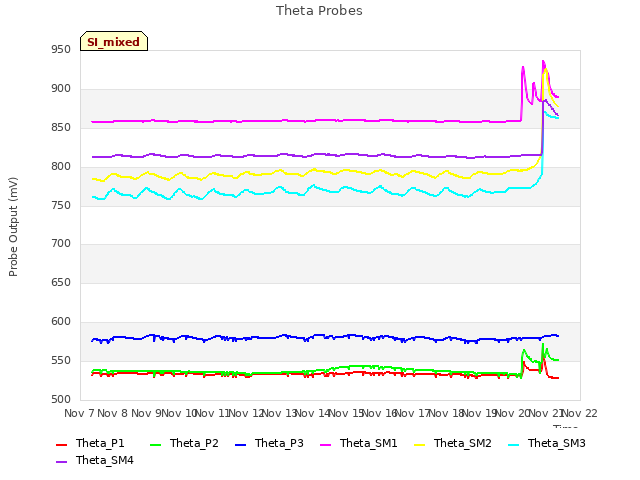Image resolution: width=640 pixels, height=480 pixels.
Task: Toggle Theta_SM1 legend entry
Action: click(359, 443)
